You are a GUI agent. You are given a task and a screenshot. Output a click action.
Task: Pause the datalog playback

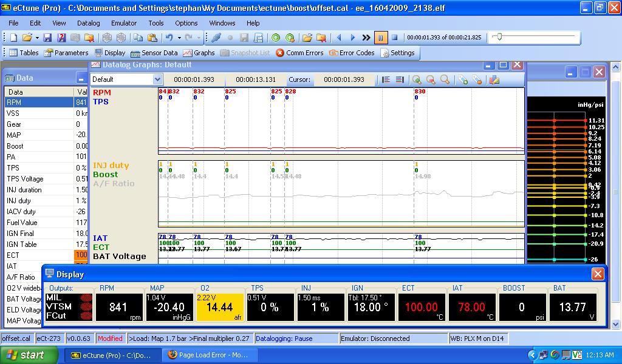[x=380, y=38]
